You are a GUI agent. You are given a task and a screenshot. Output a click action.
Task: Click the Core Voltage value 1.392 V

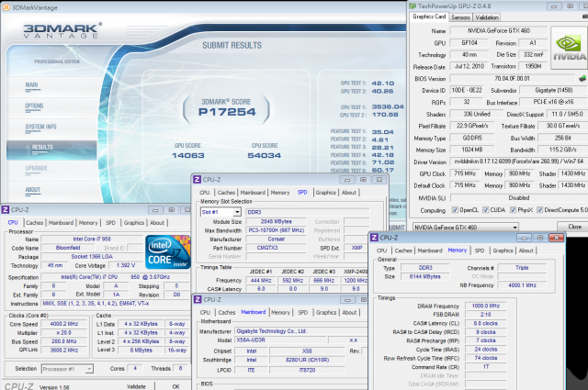pyautogui.click(x=126, y=265)
